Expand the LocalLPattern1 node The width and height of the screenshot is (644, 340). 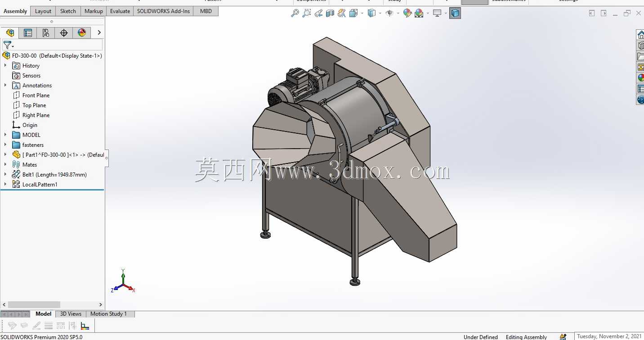point(5,185)
